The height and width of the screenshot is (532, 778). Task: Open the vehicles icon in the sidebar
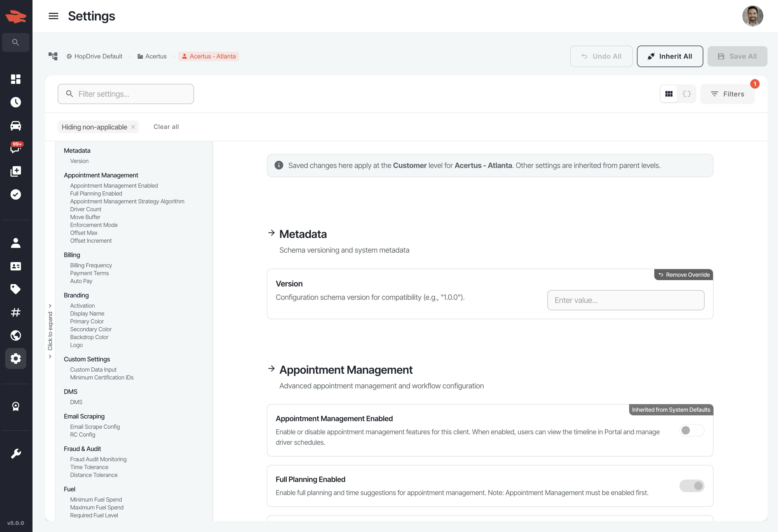click(15, 126)
